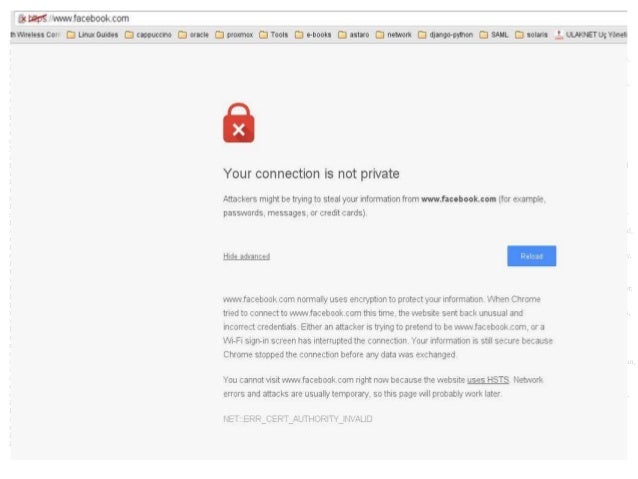Open the Wireless Con bookmark
This screenshot has height=479, width=638.
(x=35, y=35)
